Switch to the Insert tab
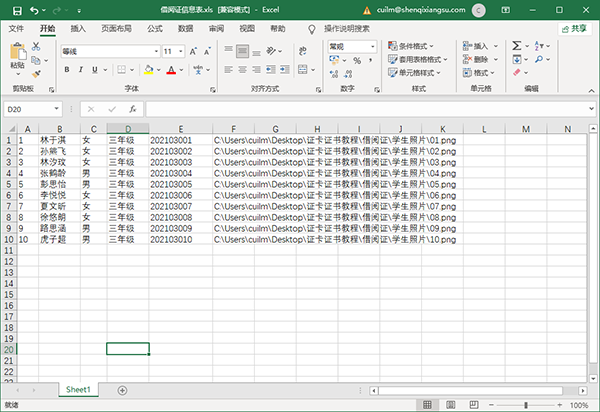The height and width of the screenshot is (412, 600). [78, 29]
